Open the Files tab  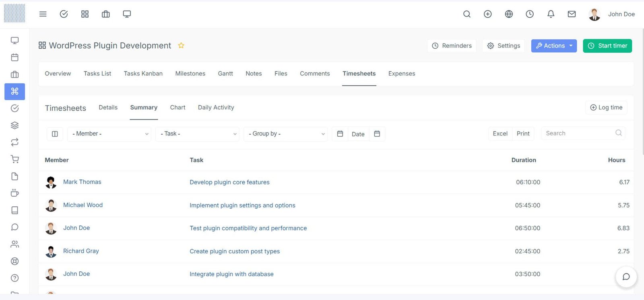pyautogui.click(x=281, y=74)
